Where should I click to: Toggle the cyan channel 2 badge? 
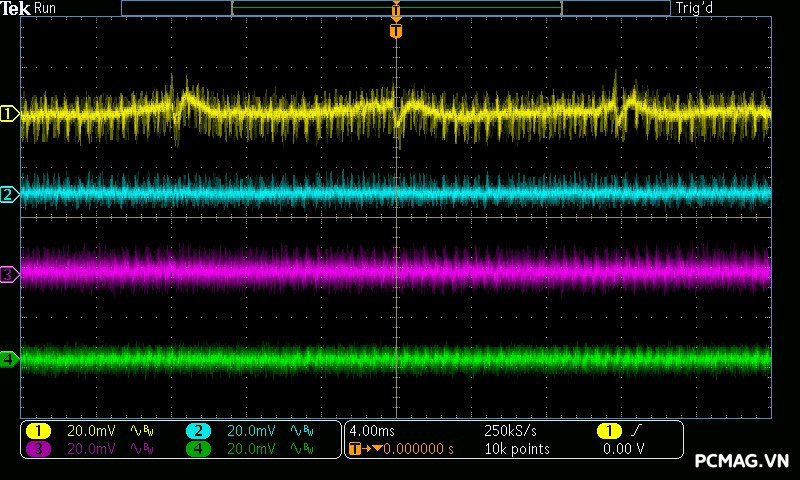199,431
